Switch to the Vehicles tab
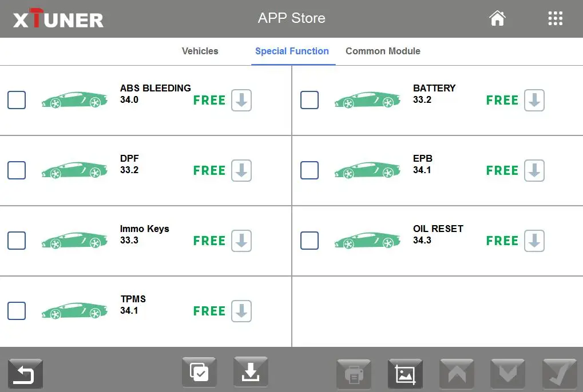Viewport: 583px width, 392px height. (x=200, y=51)
